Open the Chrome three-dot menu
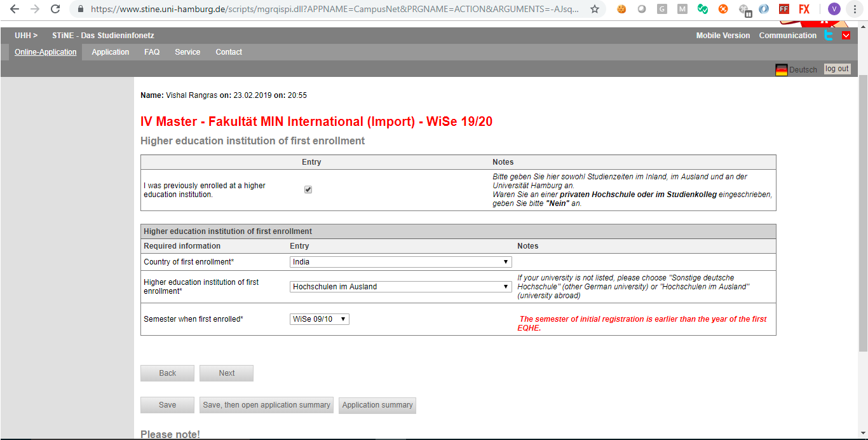The height and width of the screenshot is (440, 868). [x=856, y=9]
